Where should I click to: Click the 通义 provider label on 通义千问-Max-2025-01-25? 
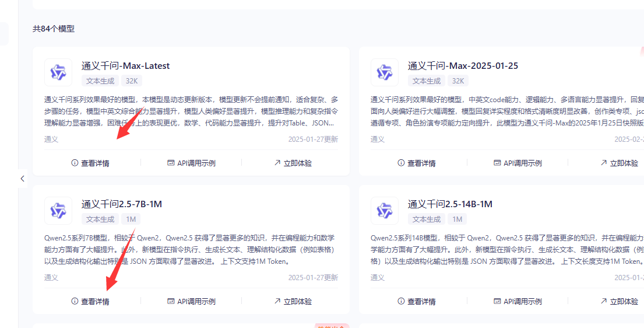(378, 139)
